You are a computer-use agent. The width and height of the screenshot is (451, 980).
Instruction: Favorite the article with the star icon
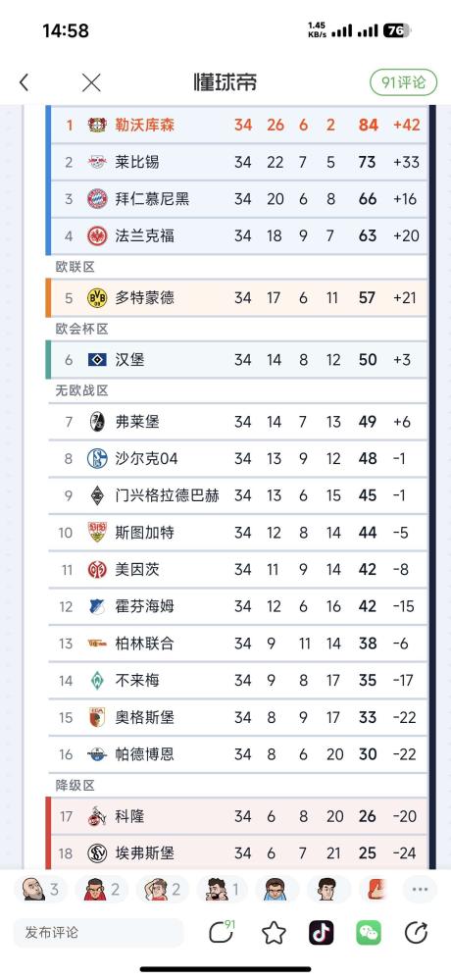tap(274, 933)
